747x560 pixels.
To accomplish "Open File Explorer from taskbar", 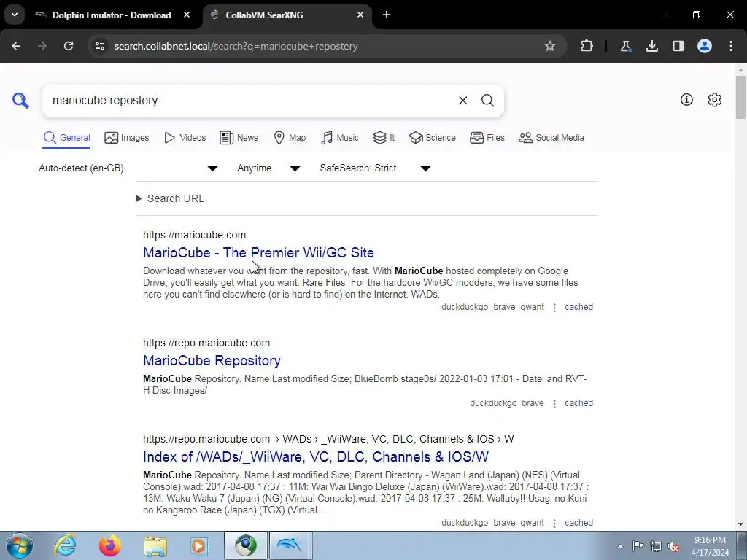I will (155, 545).
